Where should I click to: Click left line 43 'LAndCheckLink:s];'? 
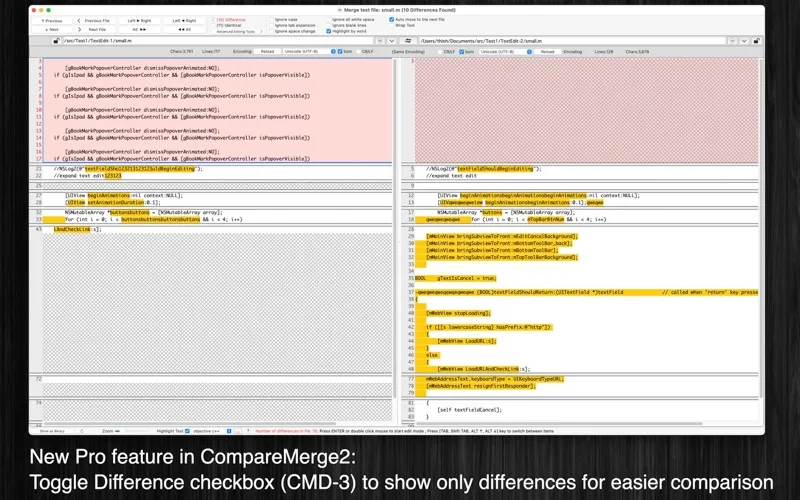[x=78, y=230]
